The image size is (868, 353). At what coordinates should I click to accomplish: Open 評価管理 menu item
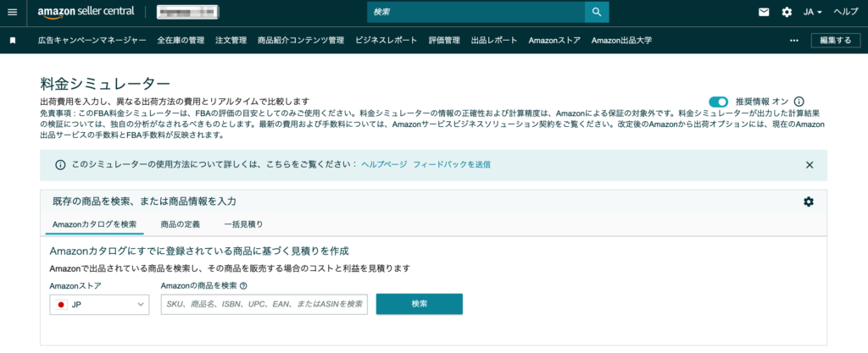pyautogui.click(x=444, y=41)
